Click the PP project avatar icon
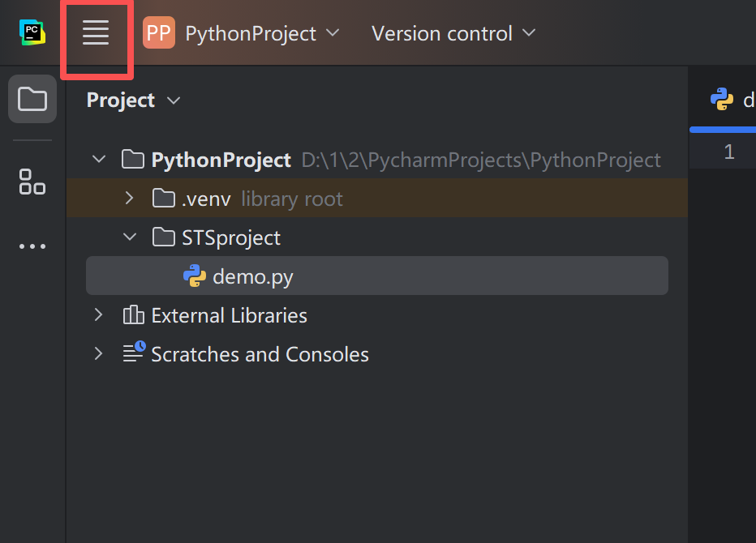 click(x=159, y=32)
